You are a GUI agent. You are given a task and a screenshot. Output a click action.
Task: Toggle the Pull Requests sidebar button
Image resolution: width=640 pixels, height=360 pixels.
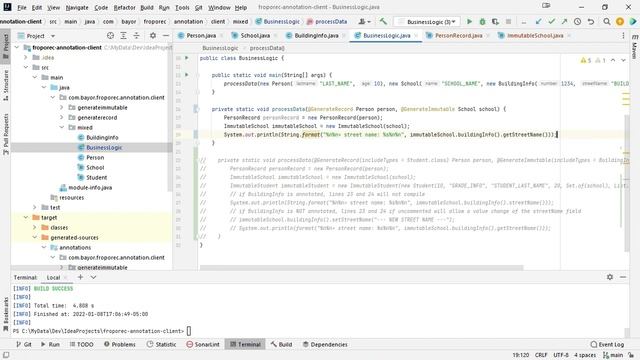[x=5, y=133]
